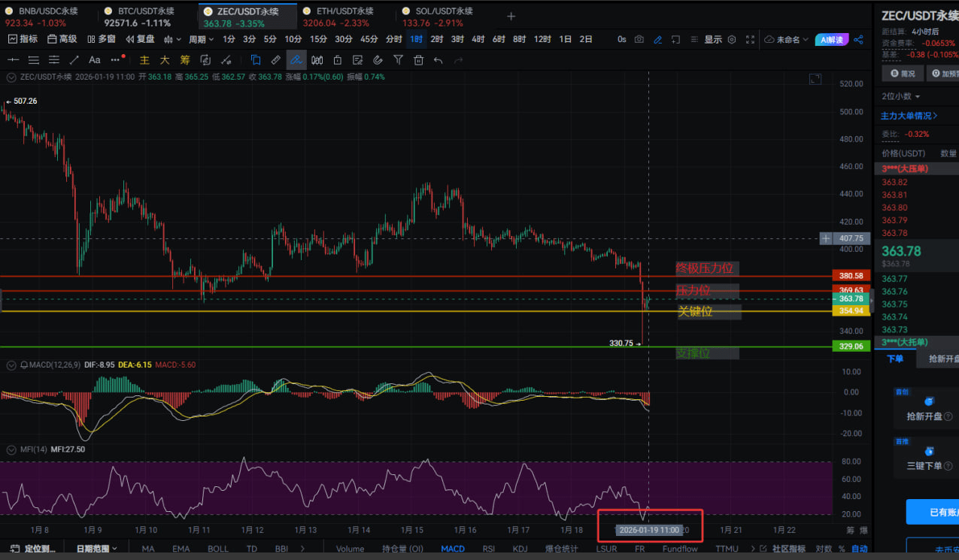Enter fullscreen chart mode icon
This screenshot has width=959, height=560.
point(750,39)
